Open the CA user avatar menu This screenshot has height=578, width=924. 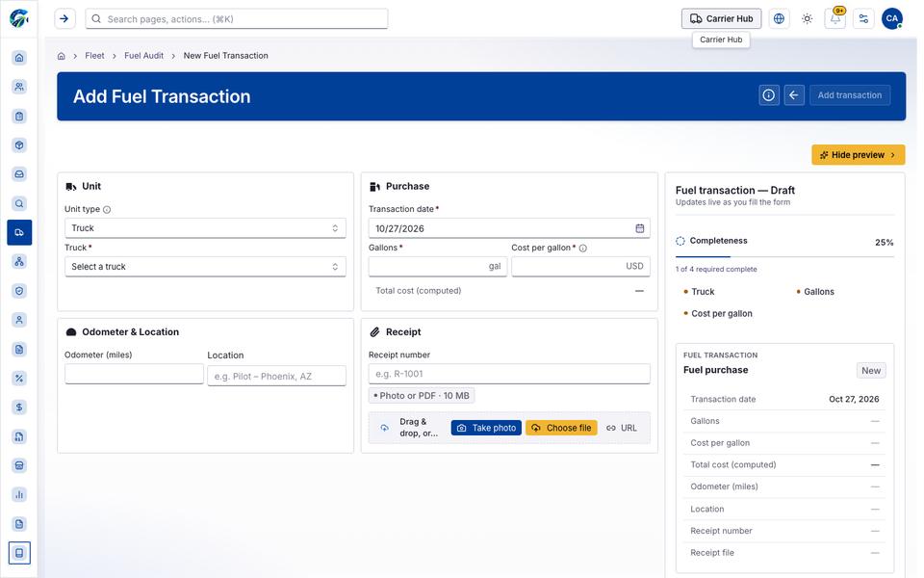click(892, 19)
